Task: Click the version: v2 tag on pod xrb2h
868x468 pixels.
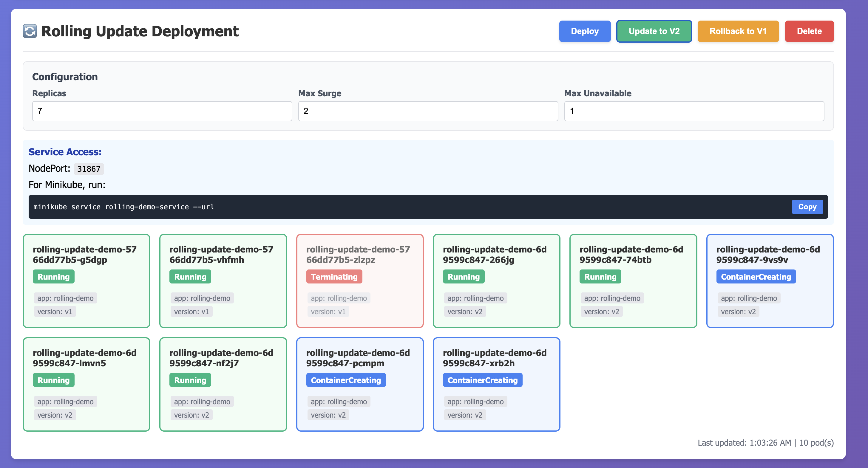Action: (x=465, y=415)
